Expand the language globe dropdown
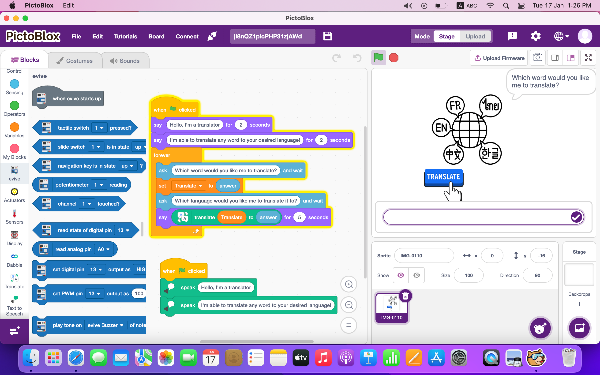Screen dimensions: 600x375 click(561, 36)
